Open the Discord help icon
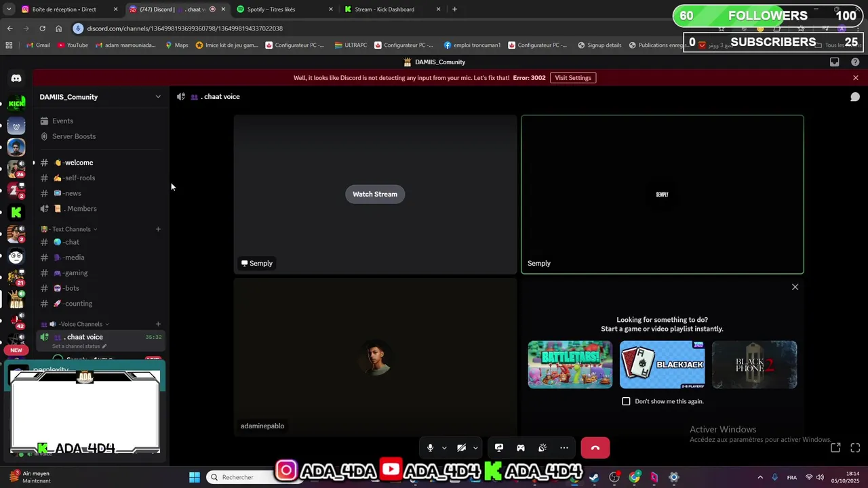The image size is (868, 488). tap(855, 62)
